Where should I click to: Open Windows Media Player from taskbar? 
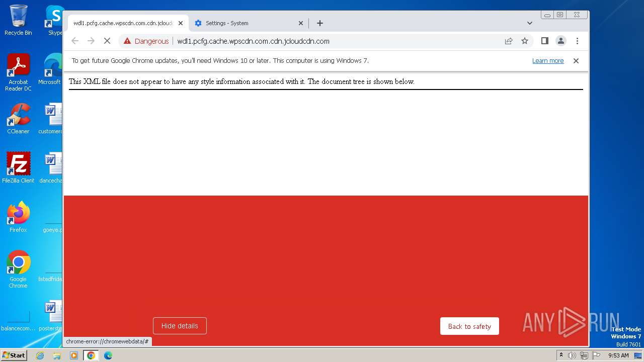pyautogui.click(x=74, y=355)
